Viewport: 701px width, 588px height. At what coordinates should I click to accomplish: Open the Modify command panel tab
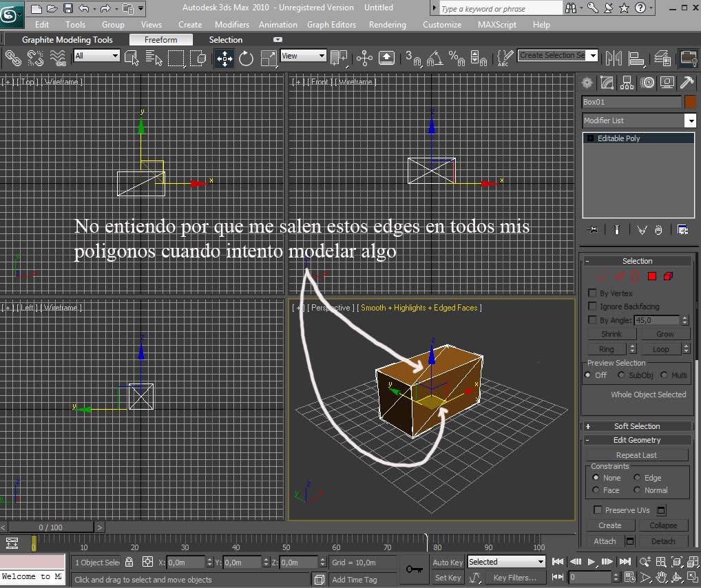(x=607, y=83)
